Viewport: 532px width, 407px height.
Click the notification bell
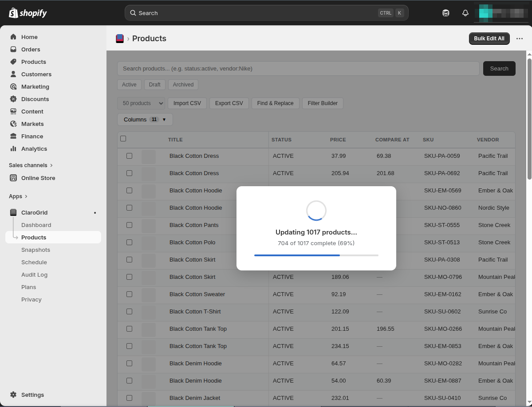pos(465,13)
